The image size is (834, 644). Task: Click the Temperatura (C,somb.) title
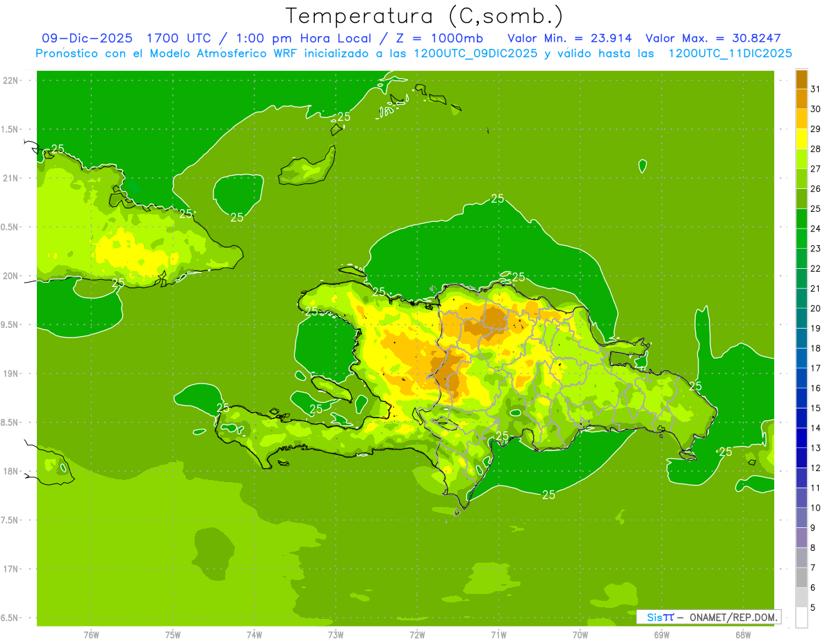click(x=425, y=16)
